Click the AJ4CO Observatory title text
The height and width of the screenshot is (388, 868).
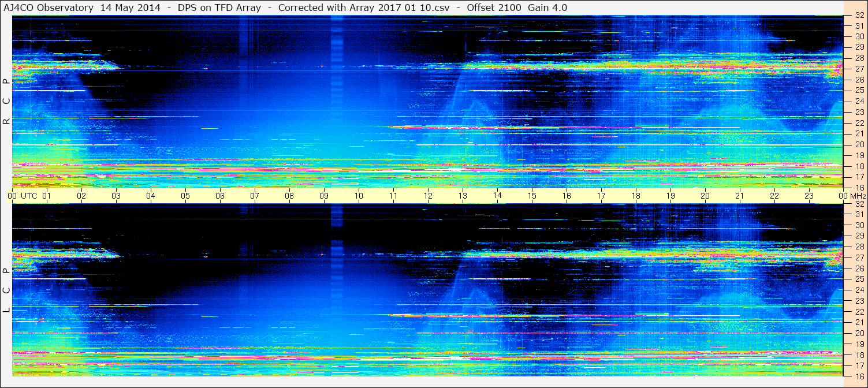tap(50, 8)
